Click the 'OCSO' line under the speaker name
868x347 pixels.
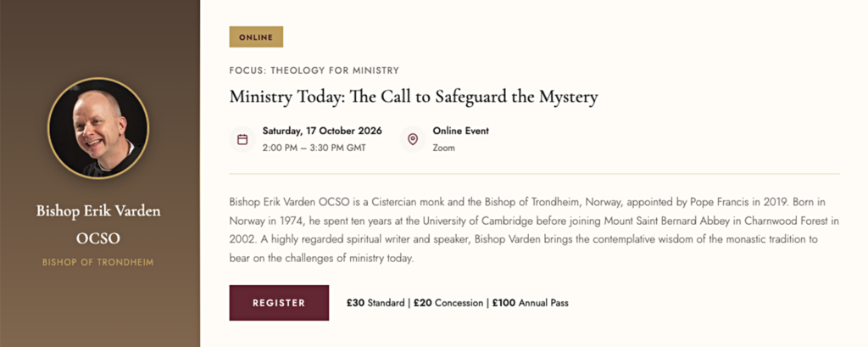pyautogui.click(x=98, y=238)
